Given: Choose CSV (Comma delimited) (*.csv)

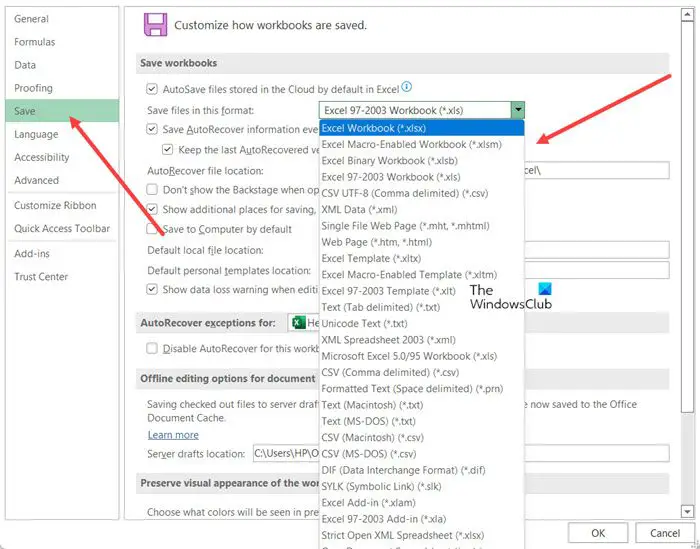Looking at the screenshot, I should click(x=421, y=373).
